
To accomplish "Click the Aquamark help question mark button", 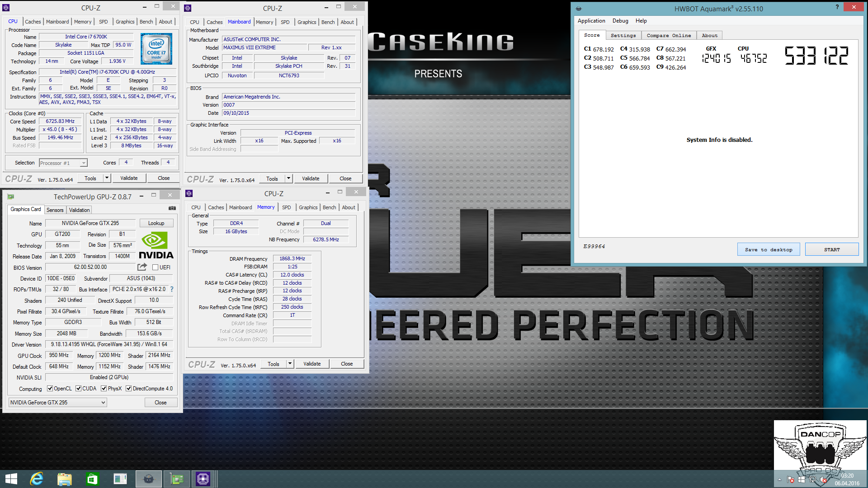I will 837,7.
